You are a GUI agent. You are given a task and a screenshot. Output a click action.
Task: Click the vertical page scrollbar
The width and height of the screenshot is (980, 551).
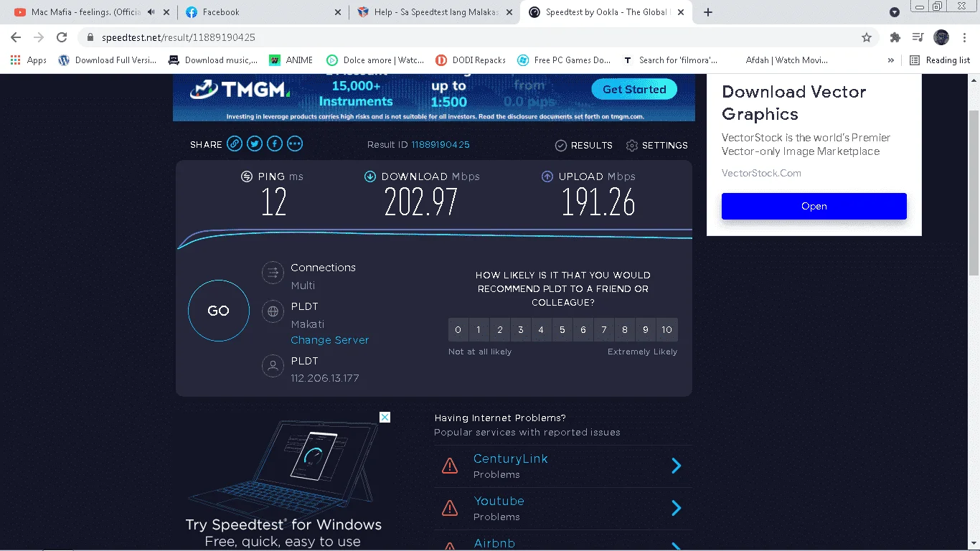[974, 194]
